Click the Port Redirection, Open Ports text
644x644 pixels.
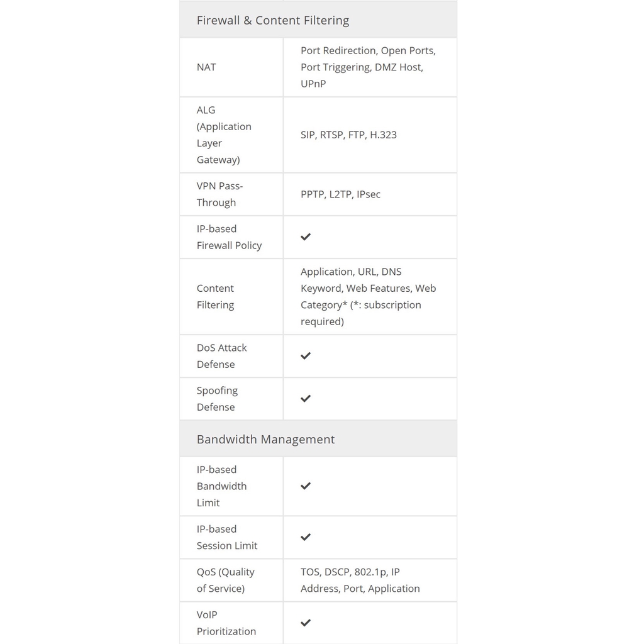click(x=368, y=51)
